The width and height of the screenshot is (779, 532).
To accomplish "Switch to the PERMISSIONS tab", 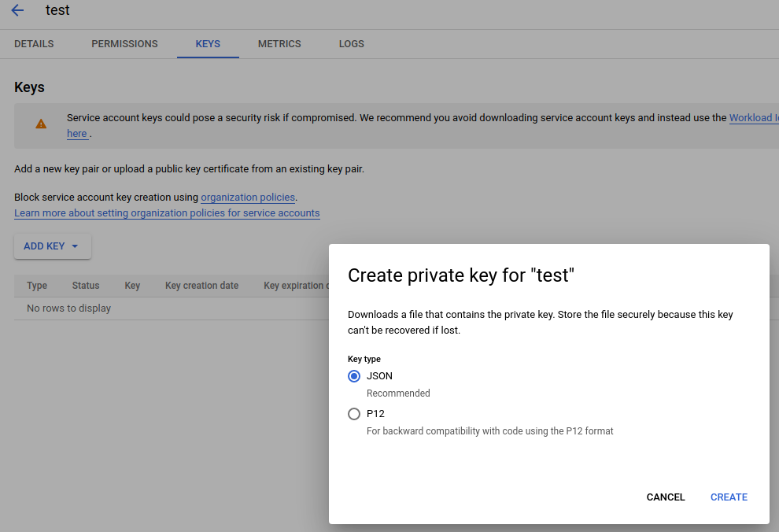I will point(124,44).
